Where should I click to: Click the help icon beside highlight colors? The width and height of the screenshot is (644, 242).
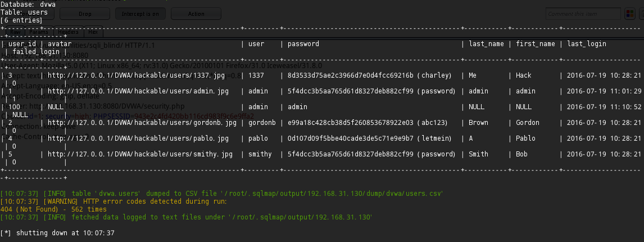642,14
